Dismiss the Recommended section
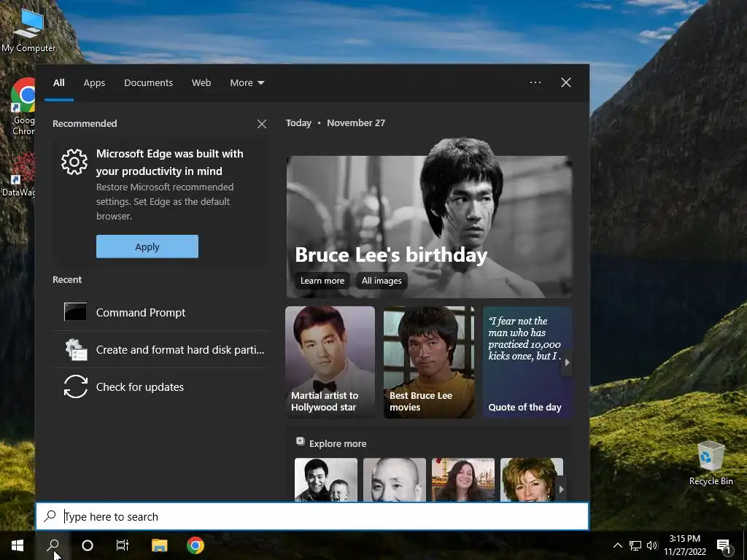Image resolution: width=747 pixels, height=560 pixels. [262, 124]
